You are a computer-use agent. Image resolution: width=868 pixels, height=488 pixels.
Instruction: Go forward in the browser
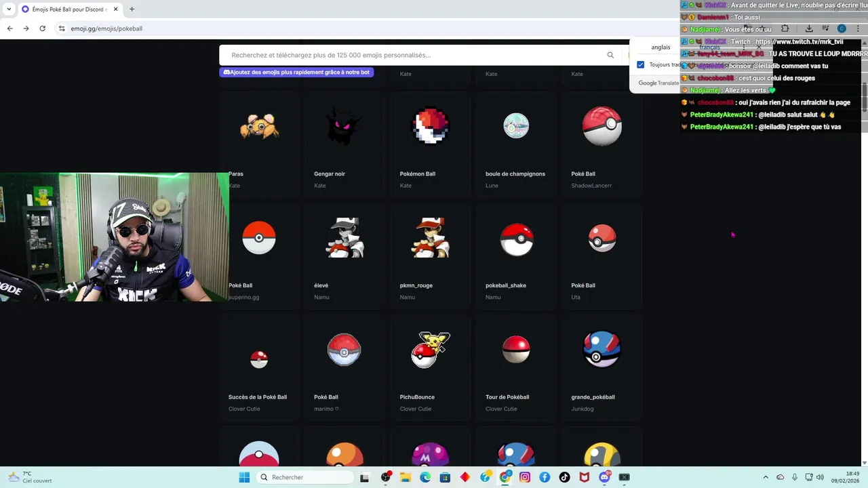[26, 28]
